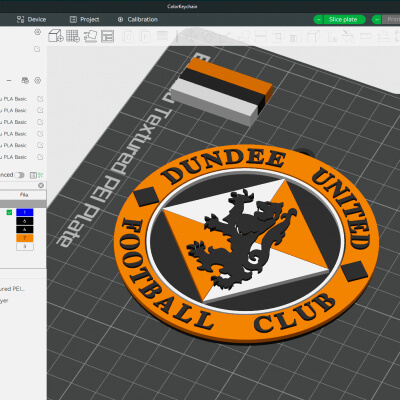
Task: Open the Print button dropdown arrow
Action: click(376, 20)
